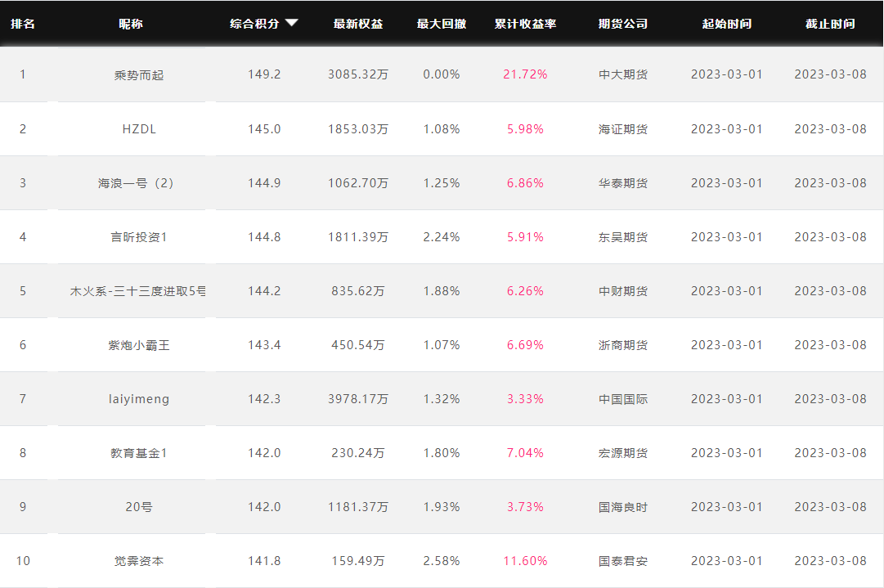Select nickname 教育基金1

click(139, 453)
